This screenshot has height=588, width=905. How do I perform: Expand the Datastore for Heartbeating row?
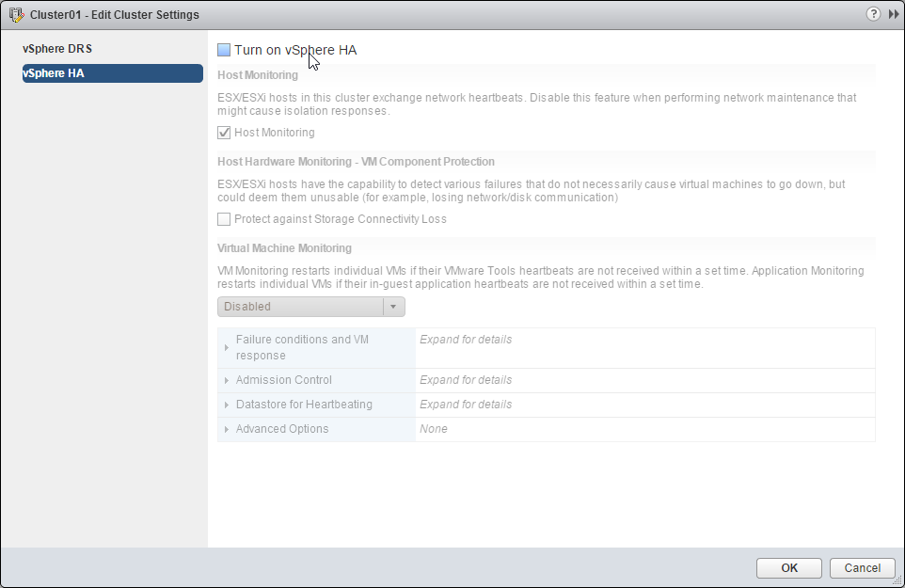point(228,405)
